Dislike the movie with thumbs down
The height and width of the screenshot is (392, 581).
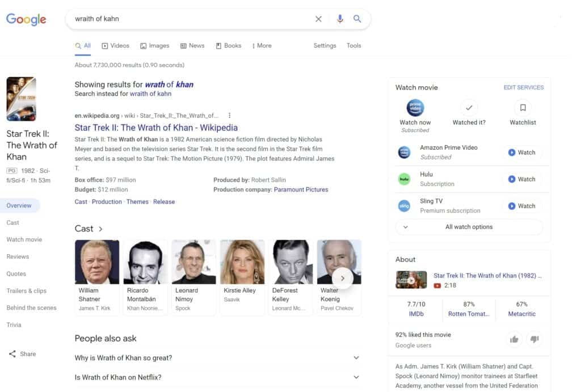[534, 339]
